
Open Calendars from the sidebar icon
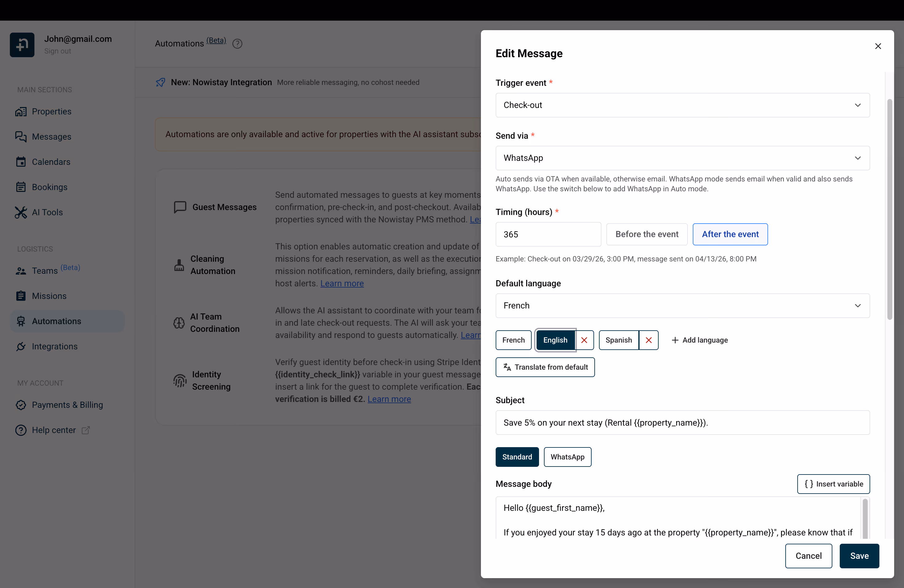click(21, 162)
